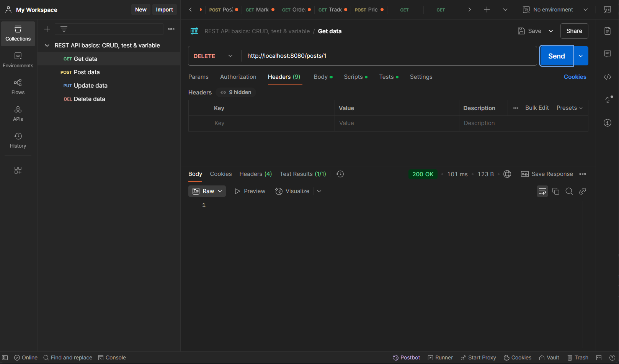Search the response body with magnifier icon

tap(569, 191)
